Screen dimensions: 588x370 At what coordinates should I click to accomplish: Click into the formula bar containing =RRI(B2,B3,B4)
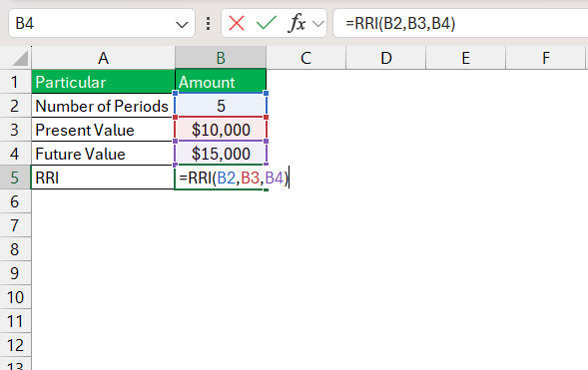click(460, 23)
